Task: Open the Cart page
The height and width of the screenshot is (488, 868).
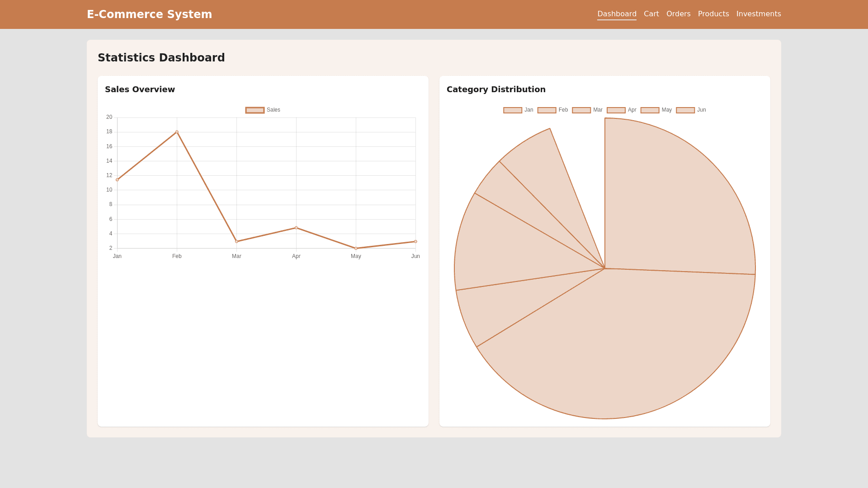Action: [x=651, y=14]
